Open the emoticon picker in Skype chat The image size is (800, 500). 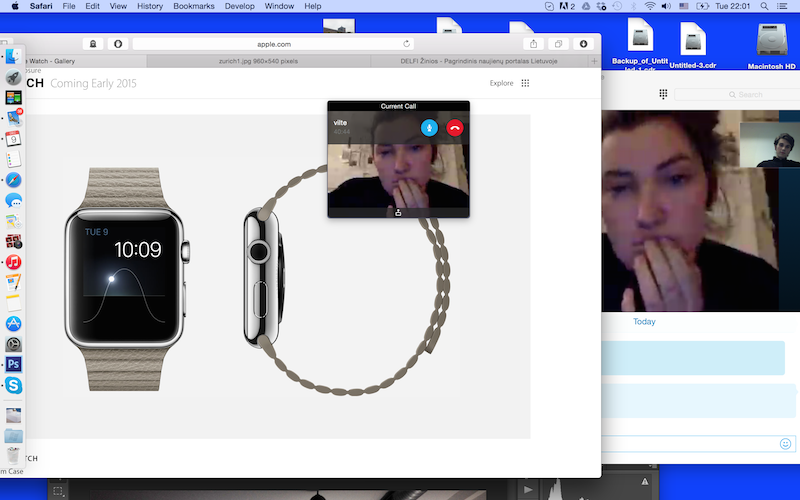pos(785,444)
